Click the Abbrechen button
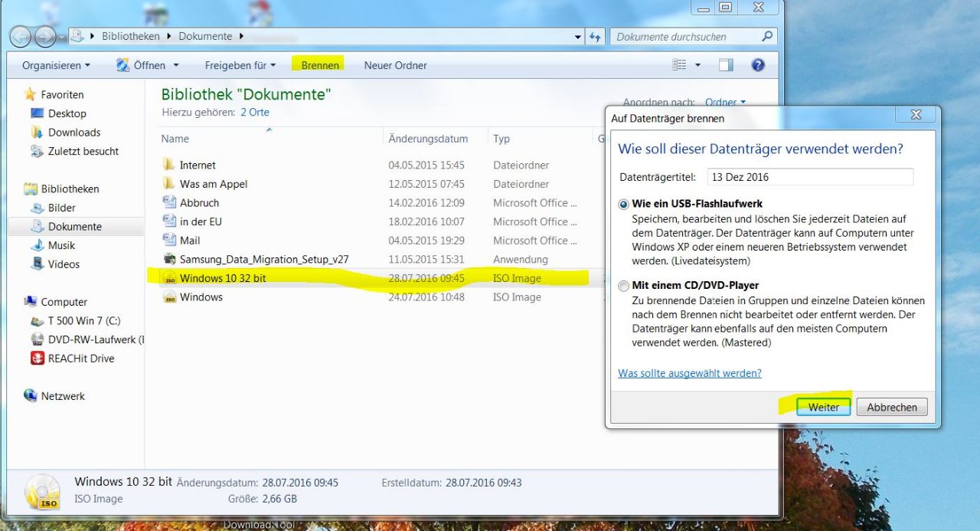Screen dimensions: 980x531 tap(892, 407)
